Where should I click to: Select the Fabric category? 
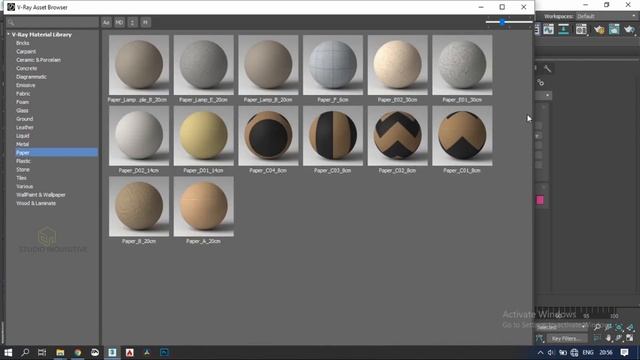pyautogui.click(x=23, y=93)
